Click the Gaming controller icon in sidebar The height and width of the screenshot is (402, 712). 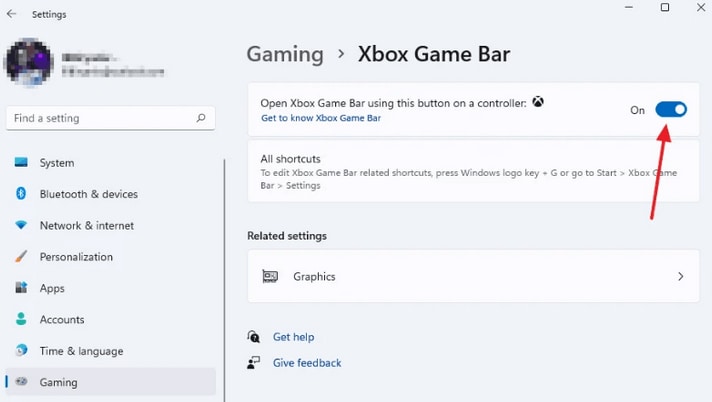[x=21, y=382]
